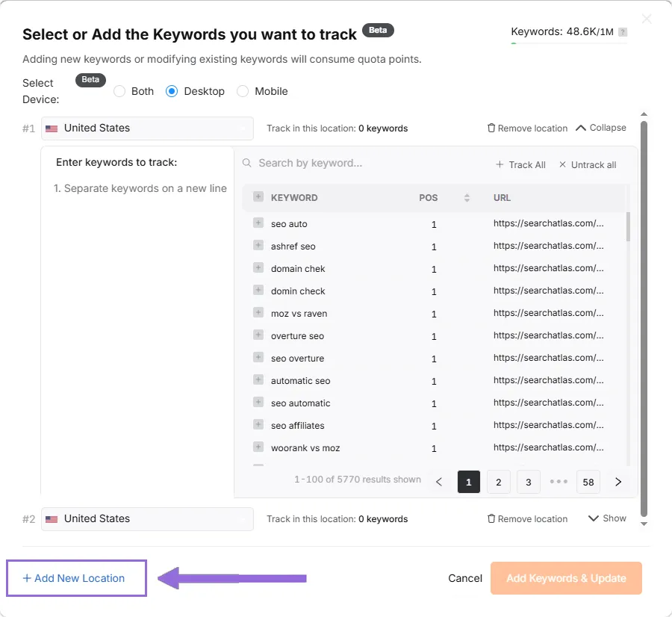Viewport: 672px width, 617px height.
Task: Open the #1 United States location dropdown
Action: [147, 128]
